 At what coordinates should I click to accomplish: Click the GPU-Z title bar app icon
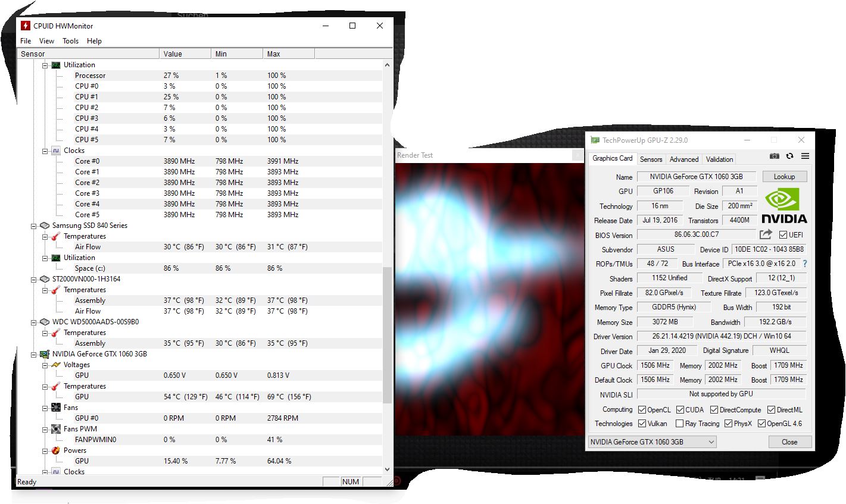595,140
